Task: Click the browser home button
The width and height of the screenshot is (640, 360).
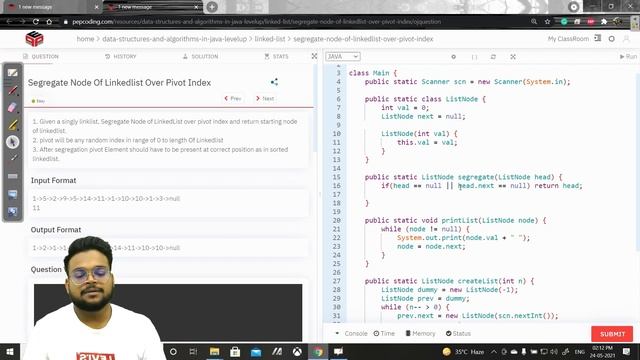Action: tap(49, 22)
